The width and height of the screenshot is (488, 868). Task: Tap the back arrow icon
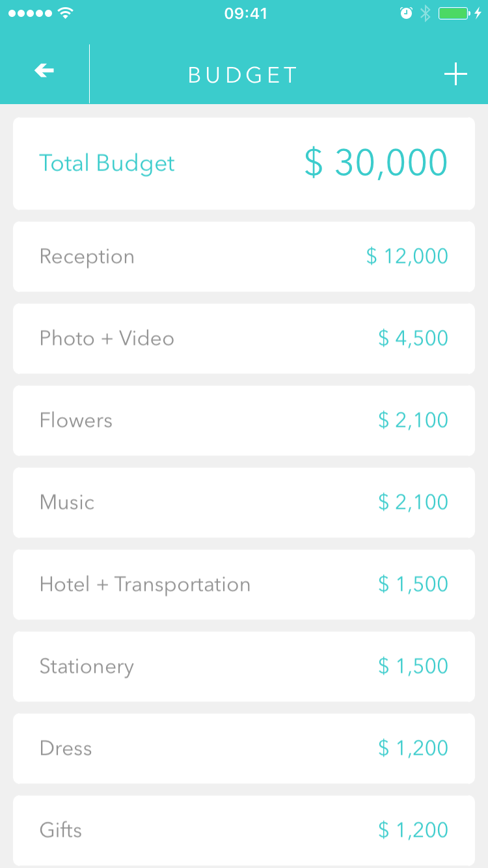44,72
